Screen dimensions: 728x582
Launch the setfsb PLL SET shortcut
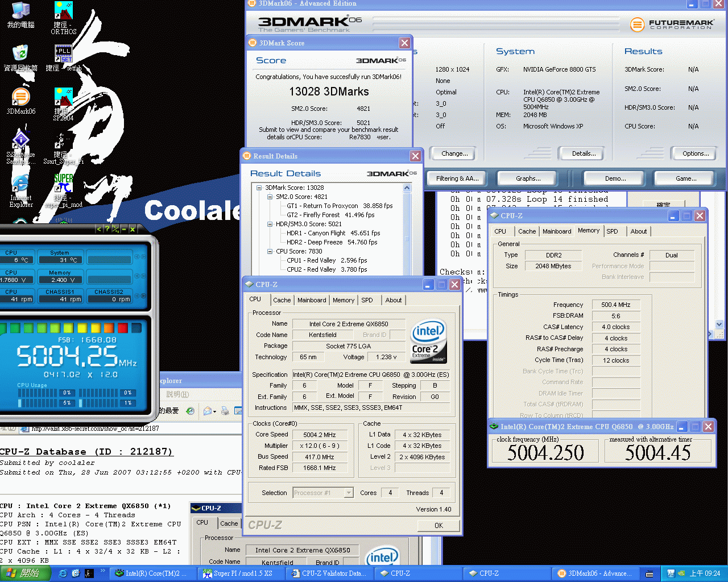[63, 58]
